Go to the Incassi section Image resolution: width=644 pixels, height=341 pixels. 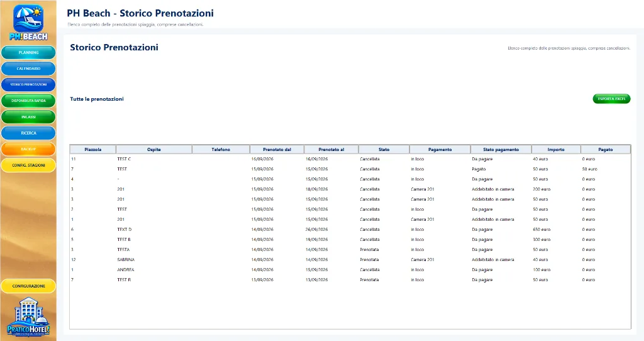pos(28,117)
